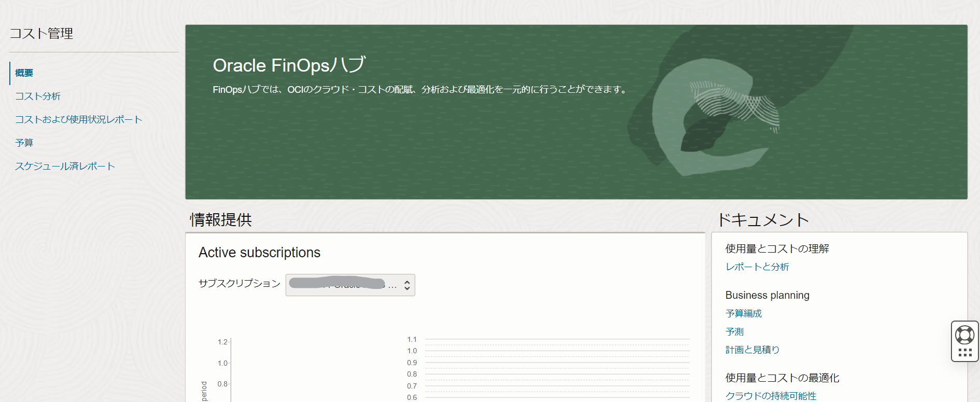
Task: Open コストおよび使用状況レポート in the sidebar
Action: tap(79, 120)
